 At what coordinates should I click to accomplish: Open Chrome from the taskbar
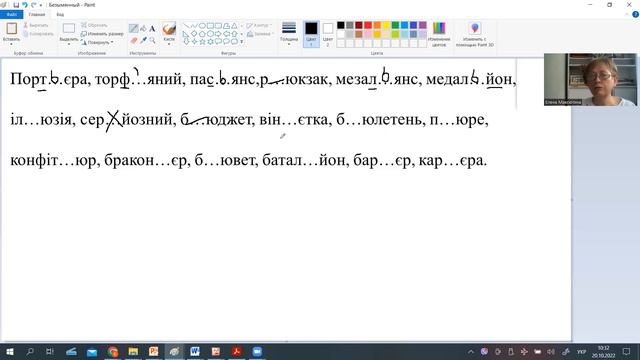click(x=113, y=351)
